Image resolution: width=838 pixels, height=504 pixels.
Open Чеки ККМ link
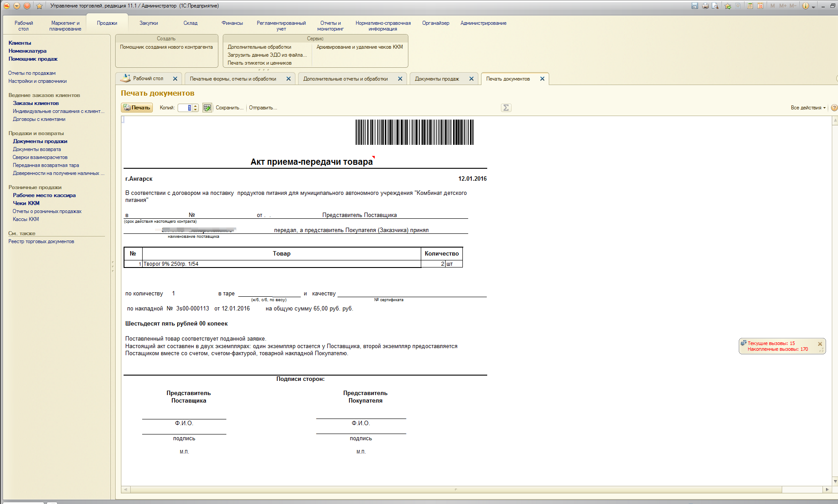[x=26, y=203]
